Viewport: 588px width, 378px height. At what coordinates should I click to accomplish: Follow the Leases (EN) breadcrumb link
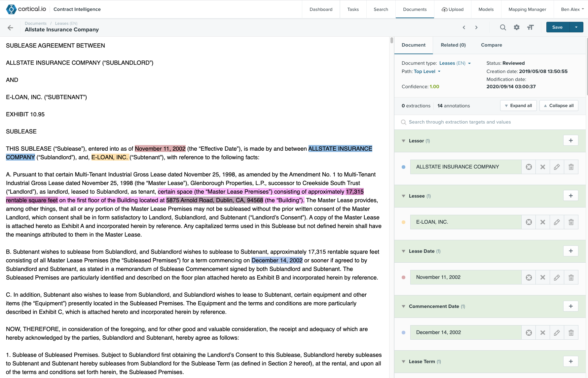(66, 23)
